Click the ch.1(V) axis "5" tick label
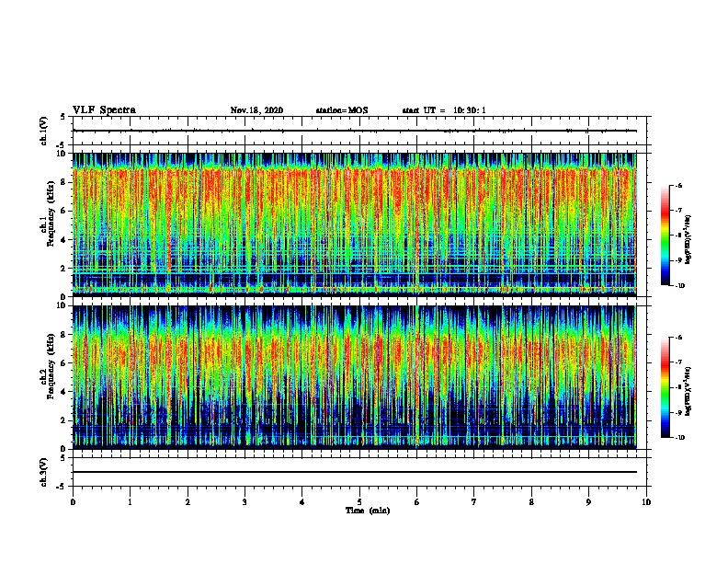The height and width of the screenshot is (563, 728). (63, 117)
